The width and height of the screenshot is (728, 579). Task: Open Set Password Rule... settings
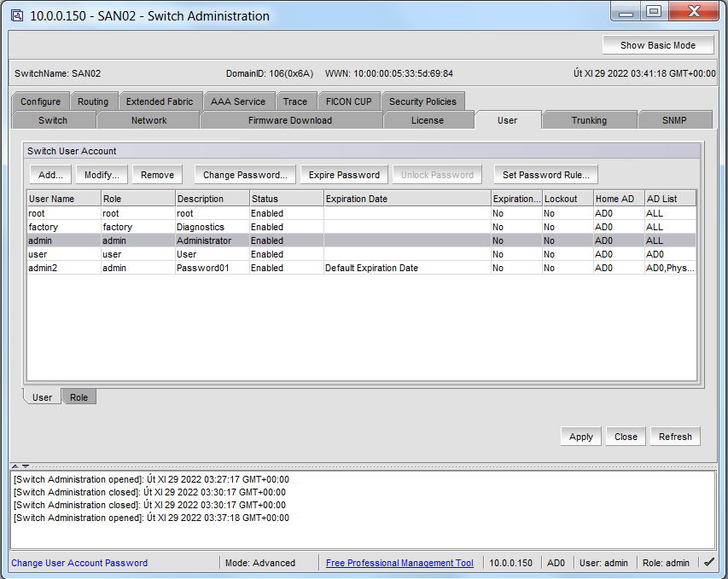546,175
